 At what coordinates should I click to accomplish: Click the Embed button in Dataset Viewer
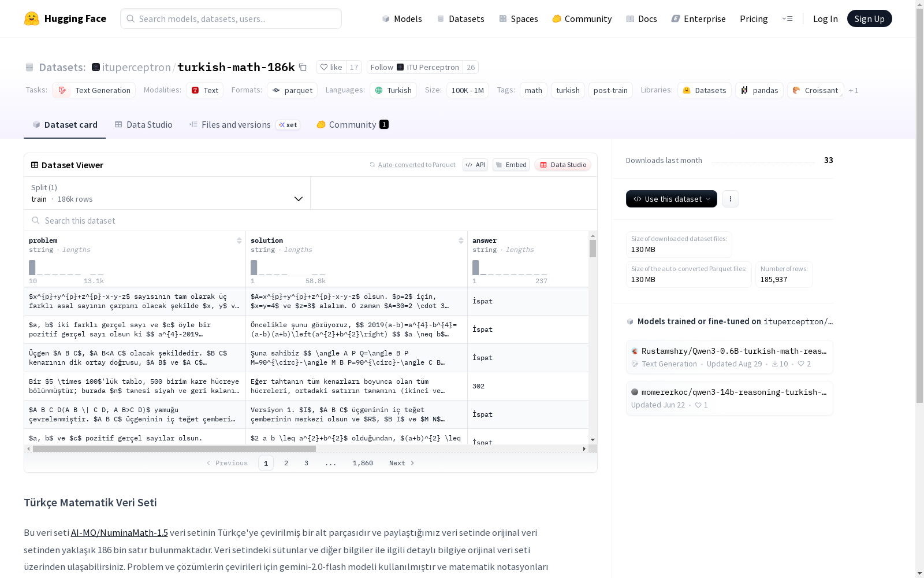point(511,165)
